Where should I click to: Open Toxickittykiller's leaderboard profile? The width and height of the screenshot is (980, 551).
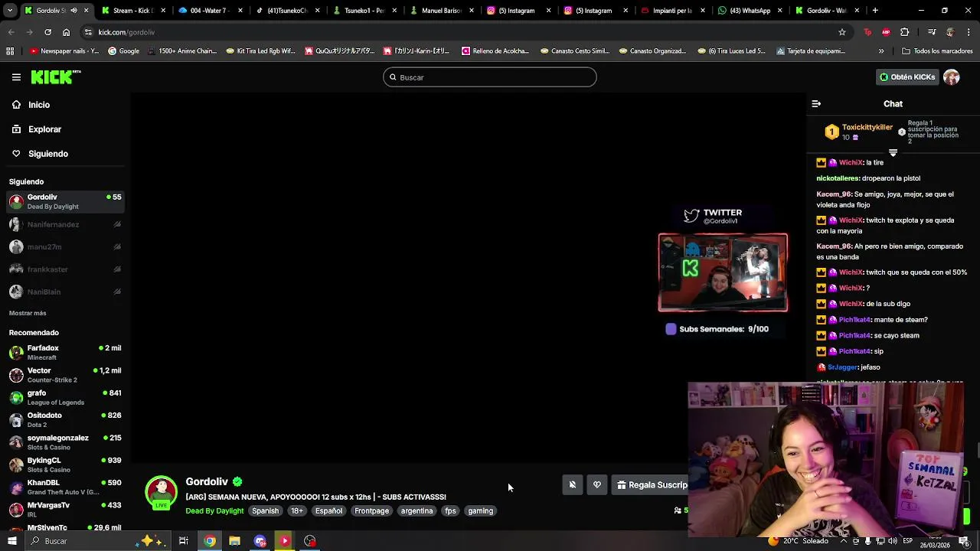pos(867,128)
